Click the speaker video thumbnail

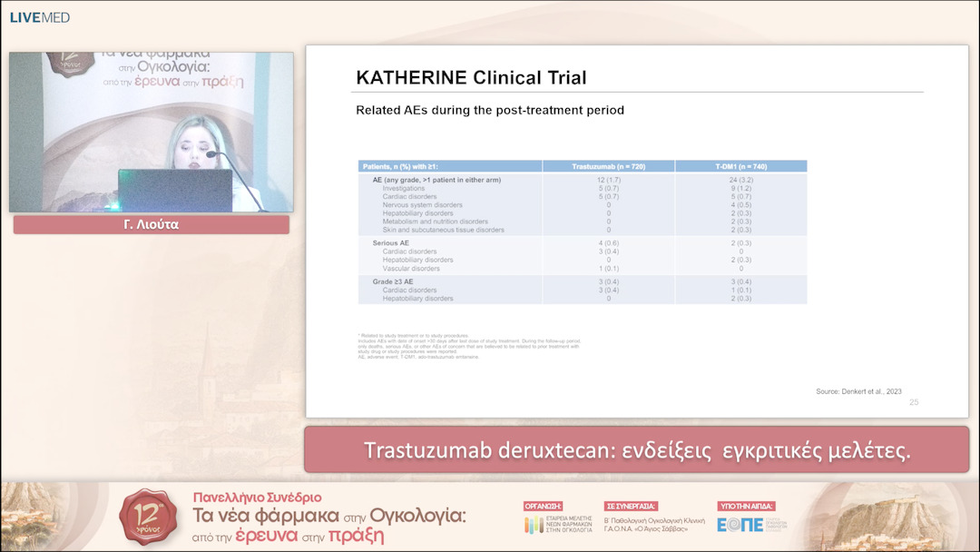(x=151, y=132)
